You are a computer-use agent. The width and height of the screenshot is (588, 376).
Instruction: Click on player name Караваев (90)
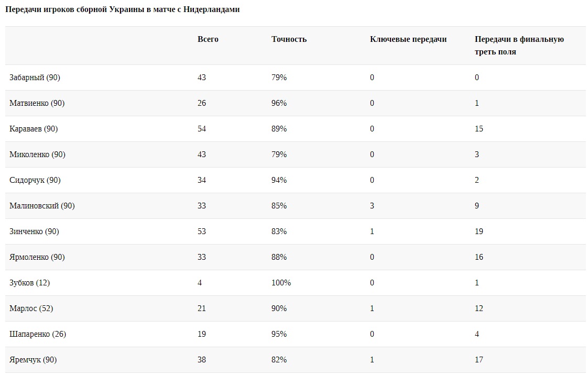click(34, 129)
